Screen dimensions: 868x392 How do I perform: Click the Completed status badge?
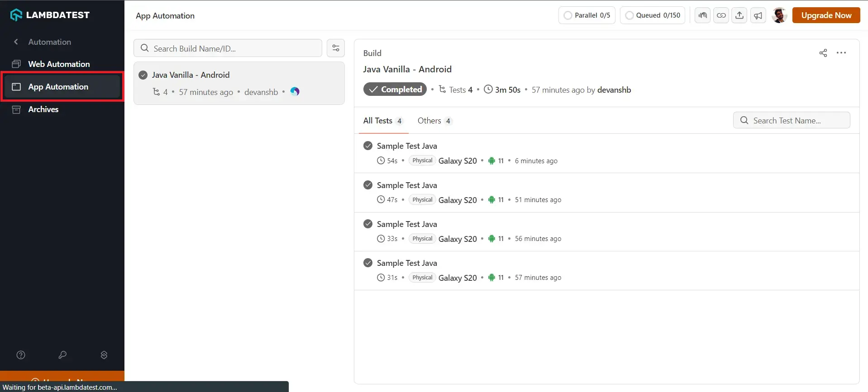point(395,90)
